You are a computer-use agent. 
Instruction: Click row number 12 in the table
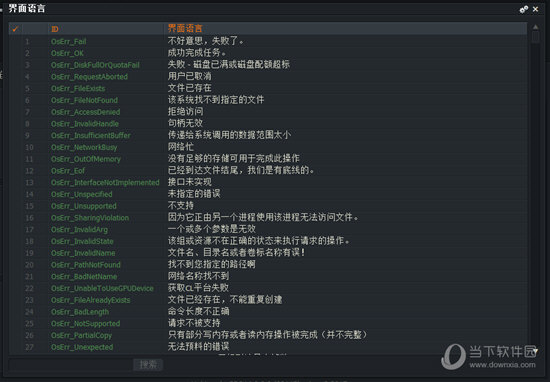(29, 171)
